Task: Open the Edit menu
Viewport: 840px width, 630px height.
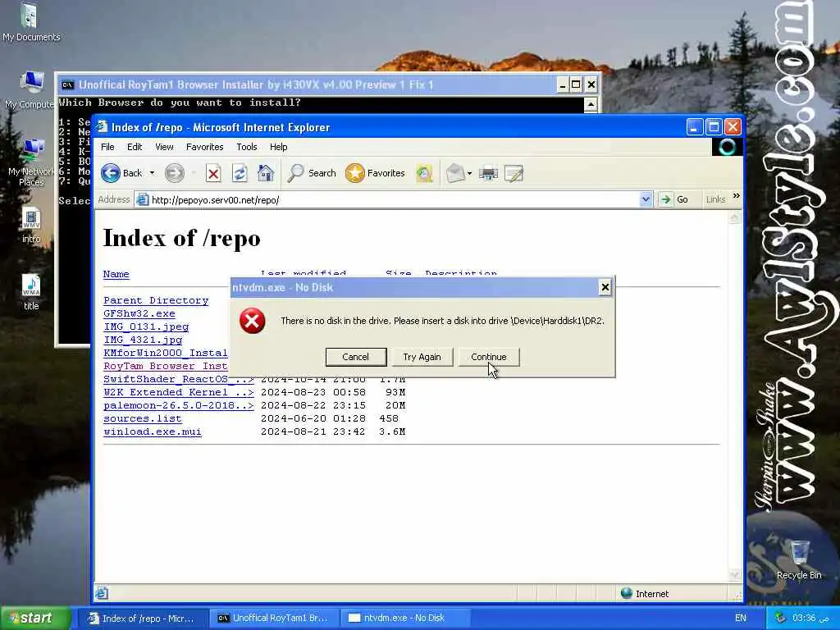Action: (x=135, y=147)
